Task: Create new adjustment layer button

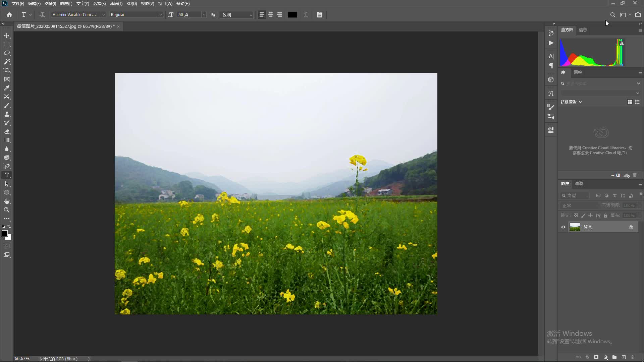Action: click(x=605, y=357)
